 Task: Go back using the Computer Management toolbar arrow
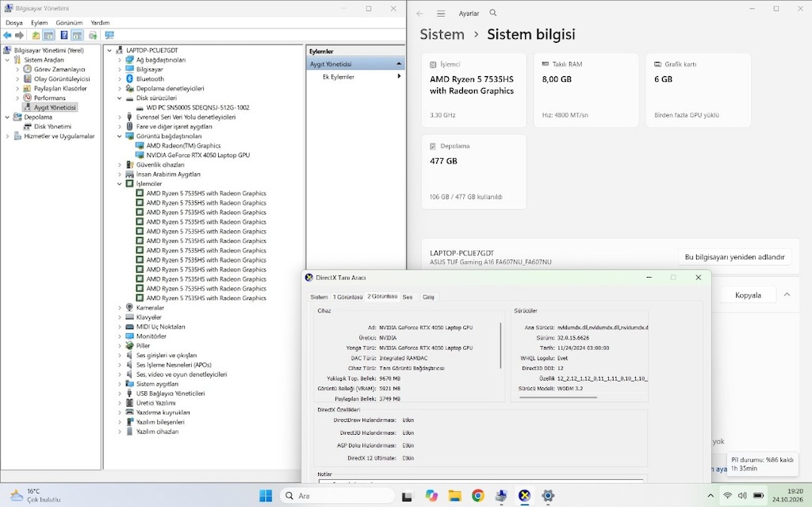coord(7,35)
